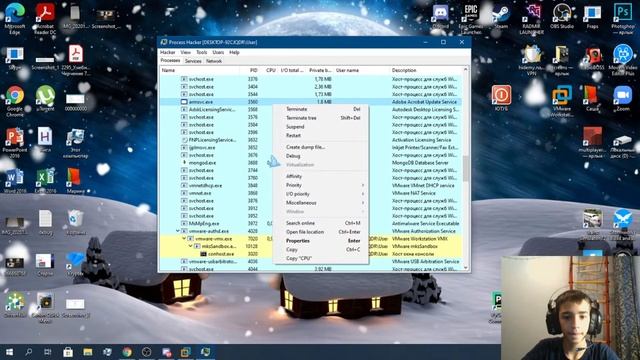Image resolution: width=640 pixels, height=360 pixels.
Task: Collapse the vmware-authd.exe process tree
Action: coord(178,231)
